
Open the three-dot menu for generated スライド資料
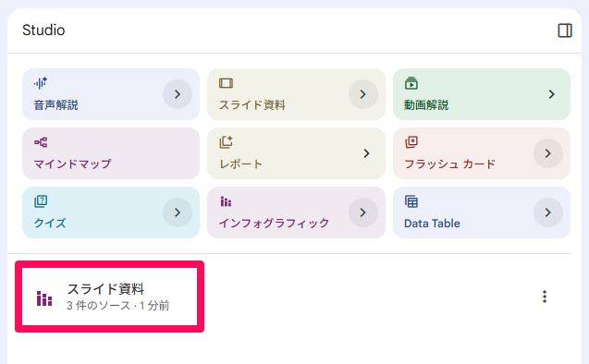(545, 297)
